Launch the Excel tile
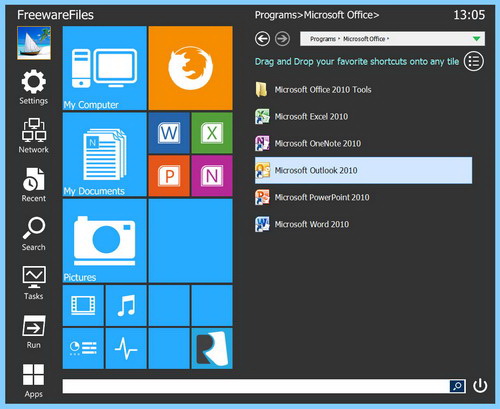This screenshot has width=500, height=409. (212, 133)
